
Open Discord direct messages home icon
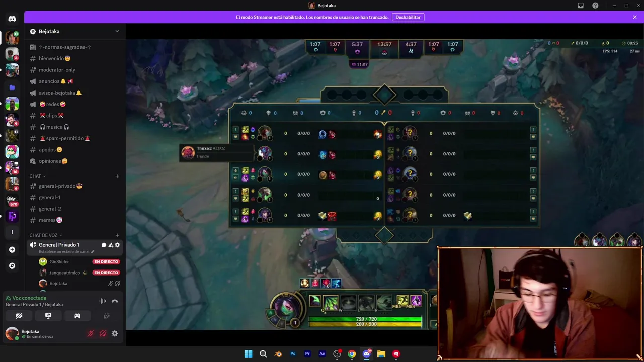coord(12,19)
